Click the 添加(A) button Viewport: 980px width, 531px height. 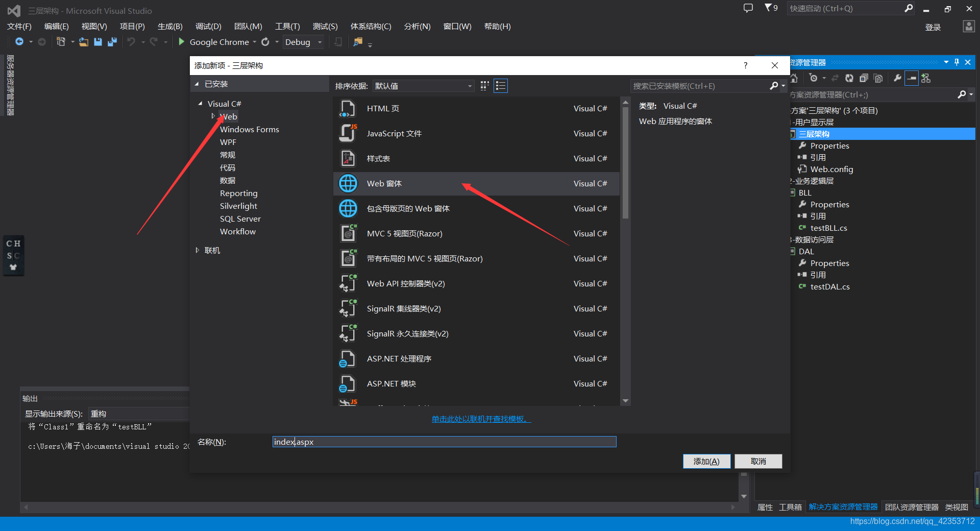click(706, 461)
